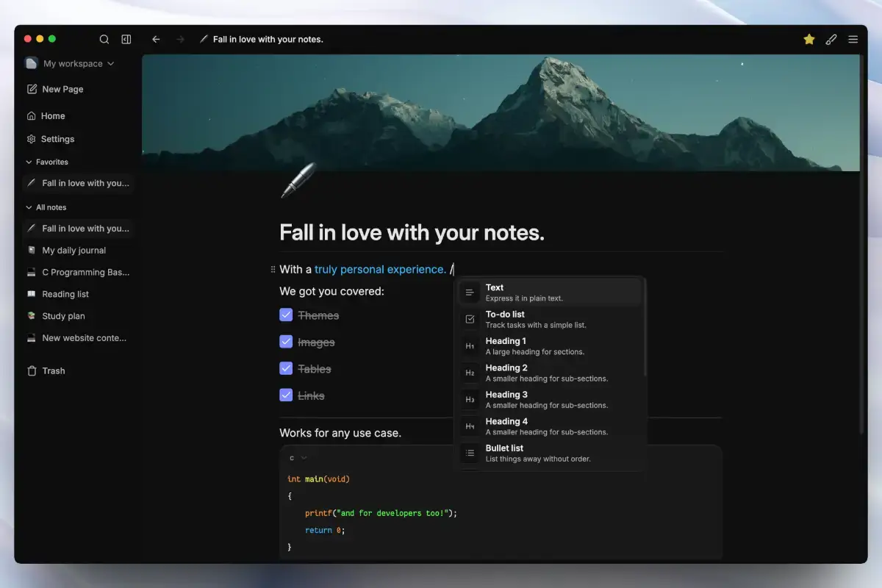Screen dimensions: 882x588
Task: Click the pen page icon above the title
Action: [x=298, y=181]
